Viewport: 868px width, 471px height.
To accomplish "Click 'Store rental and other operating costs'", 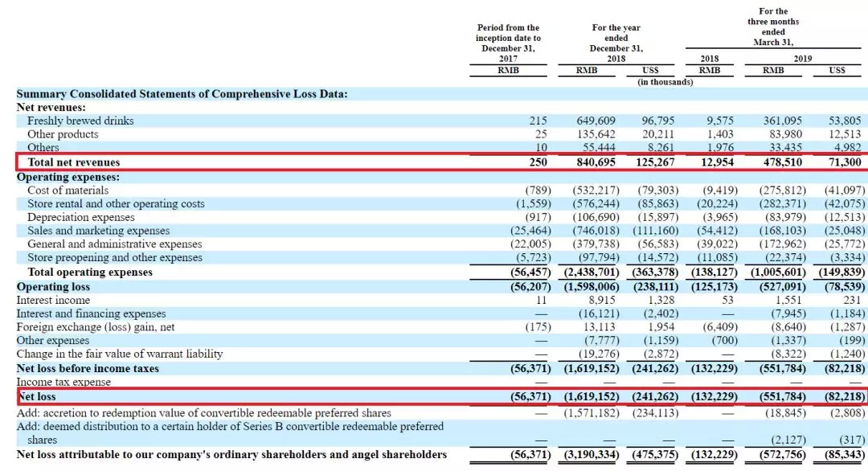I will coord(116,203).
